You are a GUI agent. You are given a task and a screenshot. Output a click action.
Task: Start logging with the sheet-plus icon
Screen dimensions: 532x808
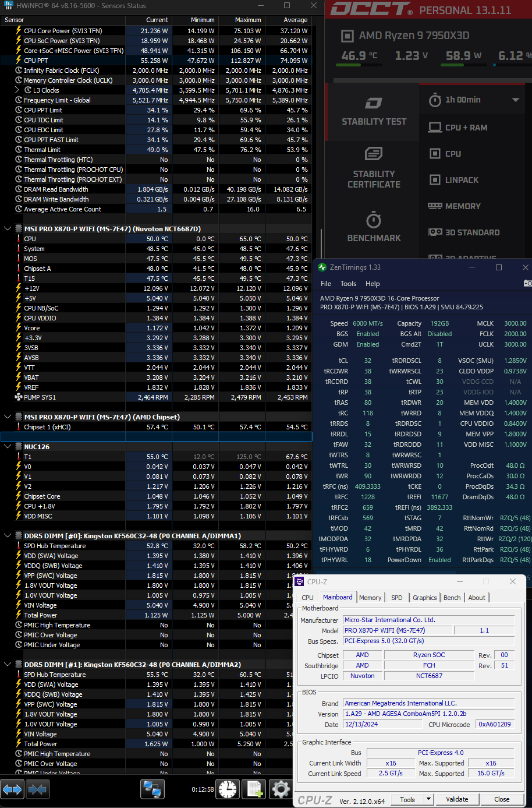(254, 789)
